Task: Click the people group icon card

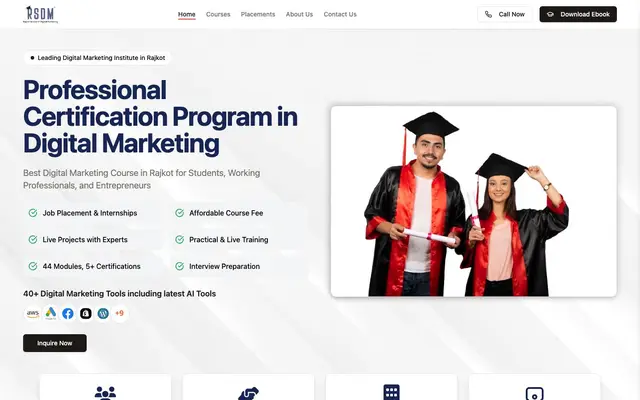Action: pyautogui.click(x=105, y=387)
